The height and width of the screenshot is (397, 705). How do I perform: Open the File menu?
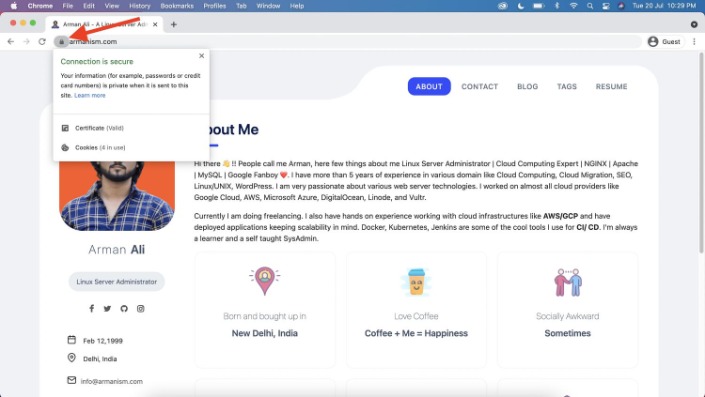68,6
